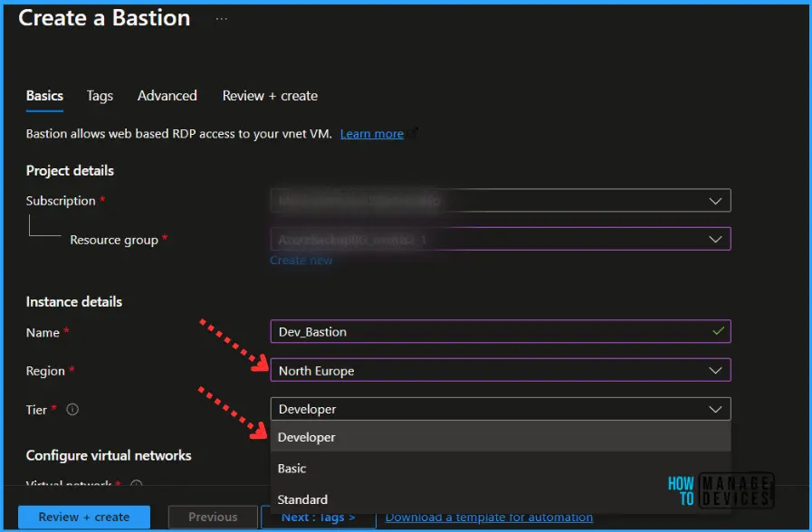Go to the Advanced tab
The width and height of the screenshot is (812, 532).
coord(167,96)
